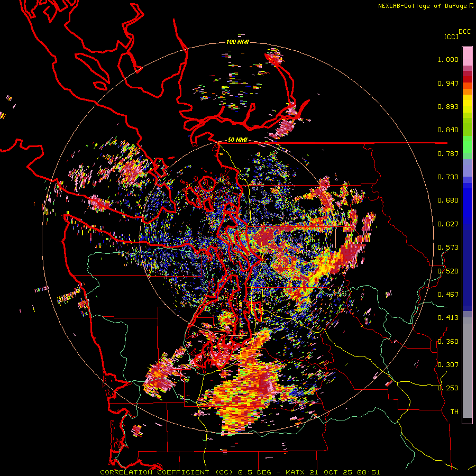The image size is (476, 476).
Task: Click the 0.253 scale value
Action: pos(448,388)
